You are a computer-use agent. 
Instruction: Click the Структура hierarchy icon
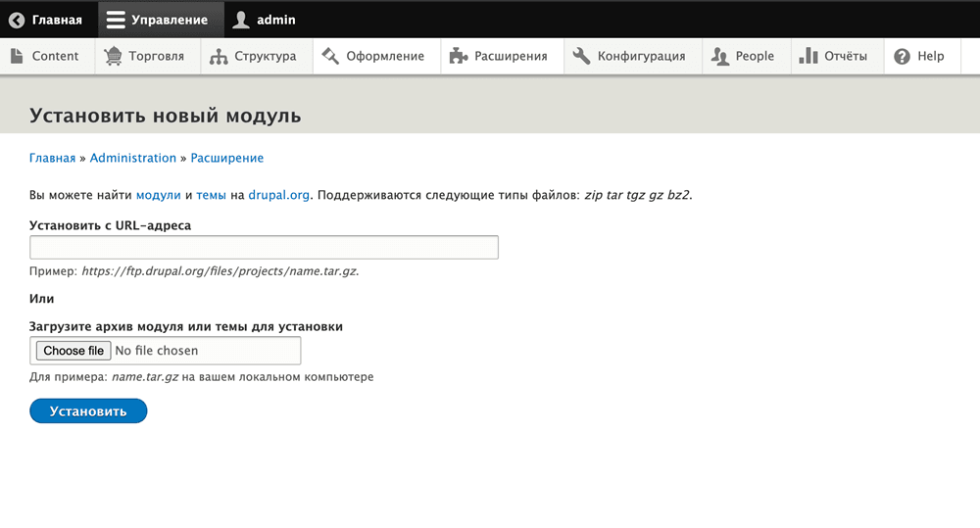coord(219,57)
